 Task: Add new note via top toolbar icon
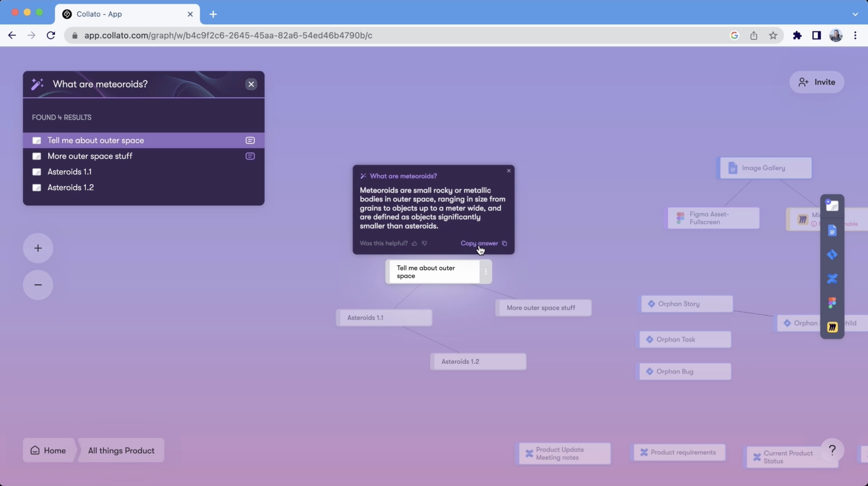(832, 205)
